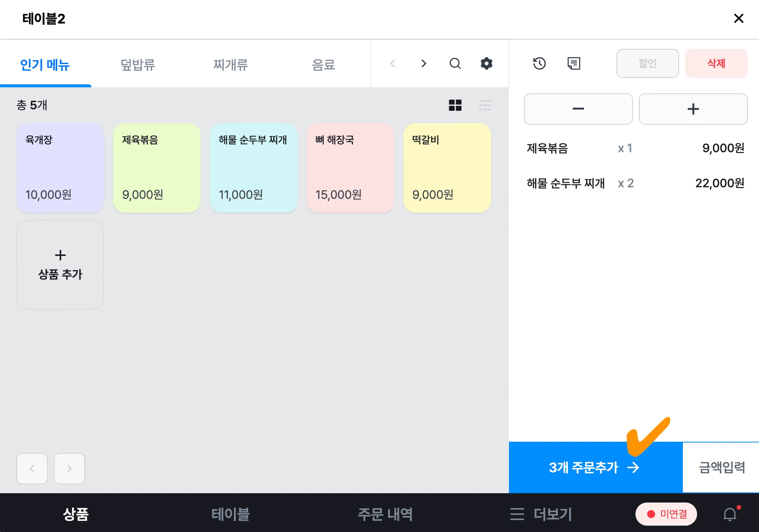Open the 주문 내역 bottom tab
This screenshot has width=759, height=532.
coord(385,514)
